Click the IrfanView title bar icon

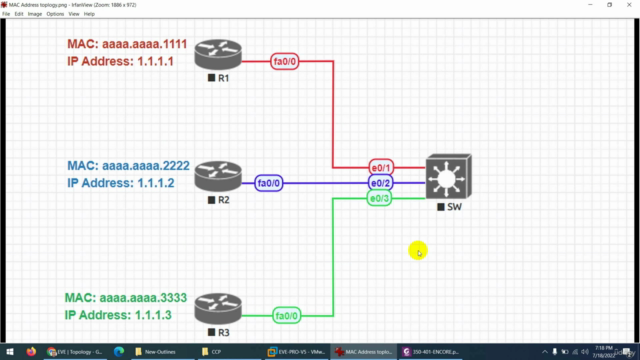coord(4,5)
